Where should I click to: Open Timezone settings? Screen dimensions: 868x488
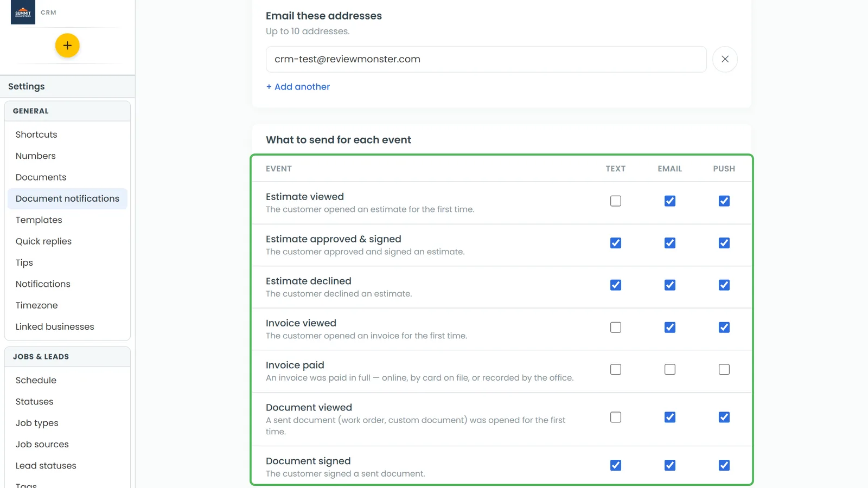67,305
